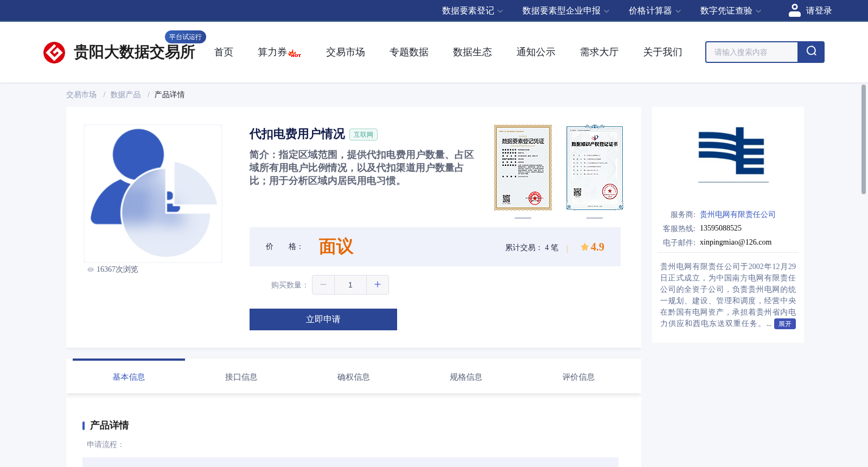Switch to 规格信息 tab
Image resolution: width=868 pixels, height=467 pixels.
pos(466,377)
